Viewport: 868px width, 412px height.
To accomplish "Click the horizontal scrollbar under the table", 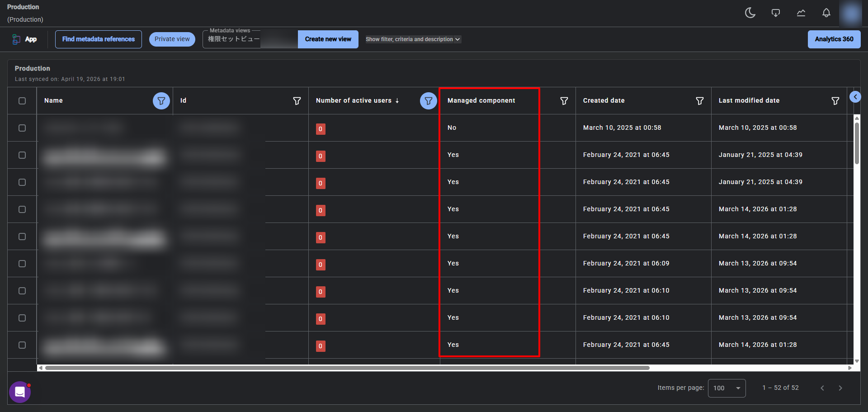I will pos(347,368).
